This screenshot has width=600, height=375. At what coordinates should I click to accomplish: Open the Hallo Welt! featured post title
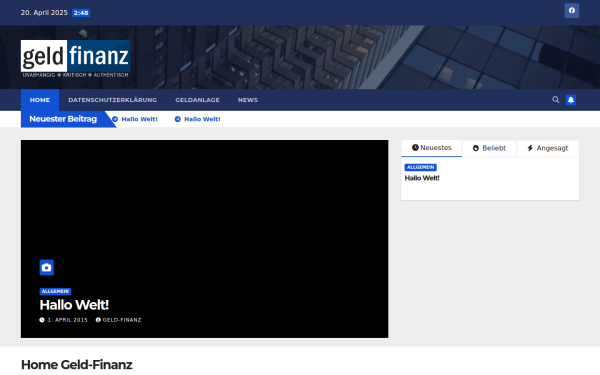pyautogui.click(x=74, y=305)
